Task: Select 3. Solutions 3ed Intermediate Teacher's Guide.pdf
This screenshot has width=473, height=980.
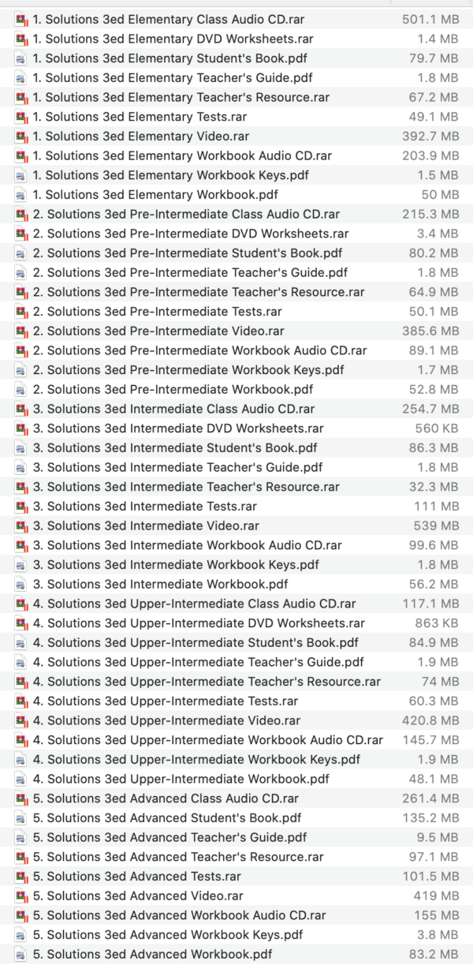Action: (x=177, y=467)
